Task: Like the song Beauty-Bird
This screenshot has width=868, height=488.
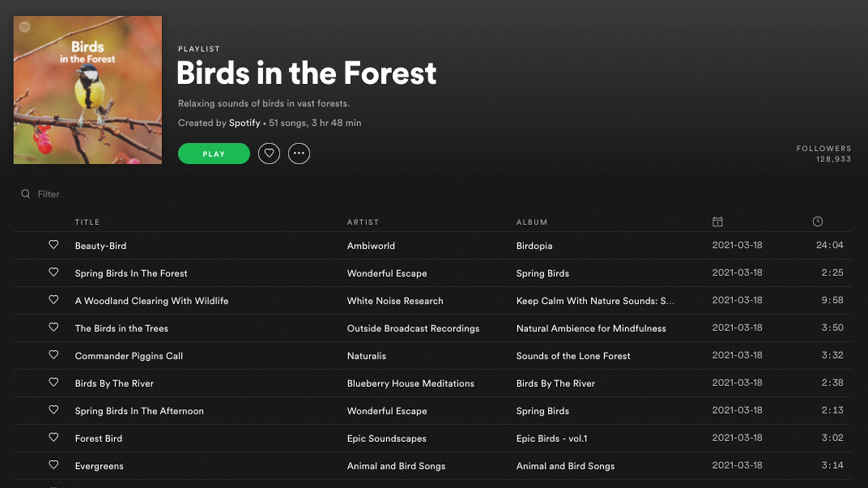Action: click(x=54, y=245)
